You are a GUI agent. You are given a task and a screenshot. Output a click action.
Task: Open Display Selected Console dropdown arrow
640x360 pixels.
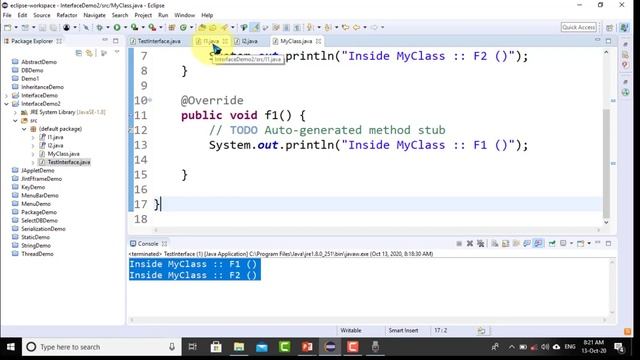[571, 244]
